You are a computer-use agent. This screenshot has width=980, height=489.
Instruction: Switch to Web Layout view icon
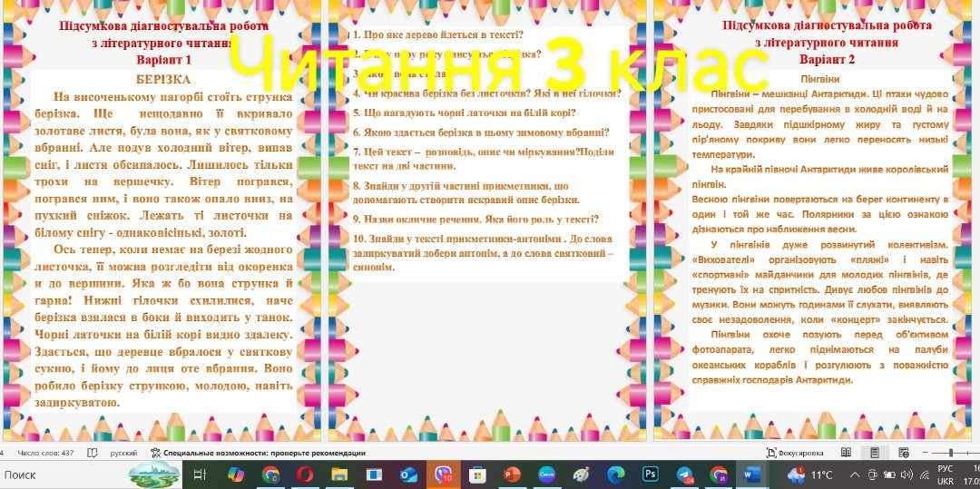(x=903, y=453)
